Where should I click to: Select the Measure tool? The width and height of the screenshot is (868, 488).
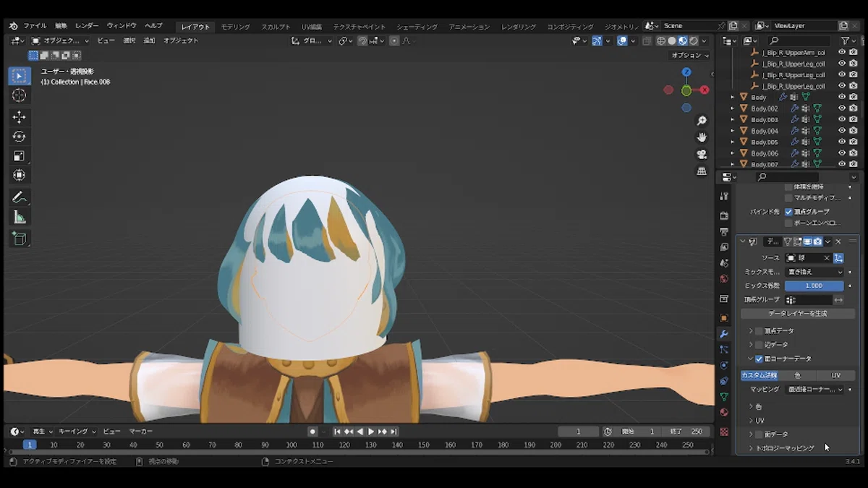tap(20, 217)
